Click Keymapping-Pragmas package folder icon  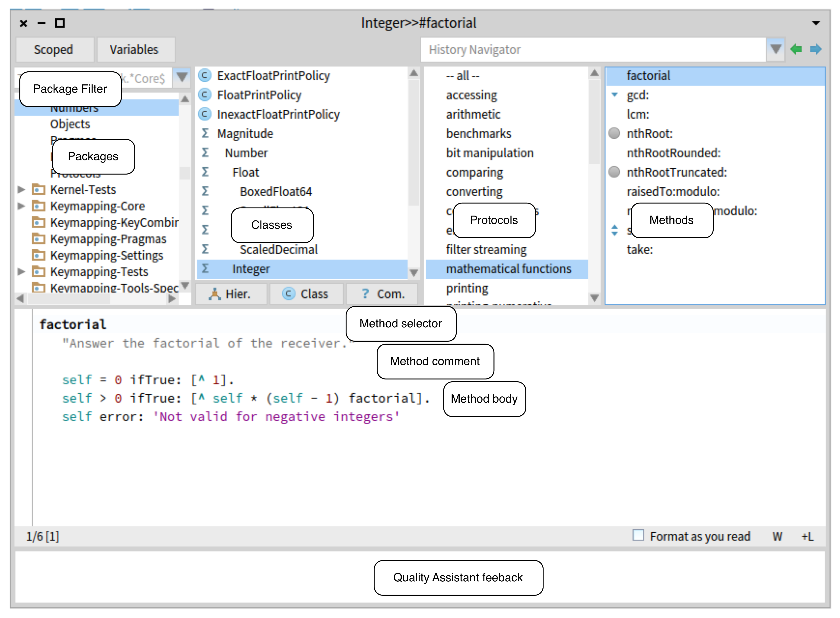pos(38,239)
